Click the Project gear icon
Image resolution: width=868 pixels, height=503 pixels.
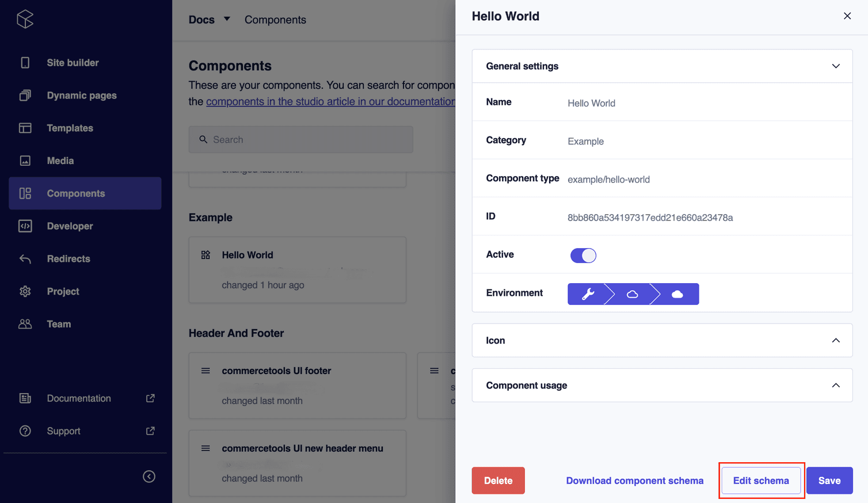pyautogui.click(x=25, y=291)
